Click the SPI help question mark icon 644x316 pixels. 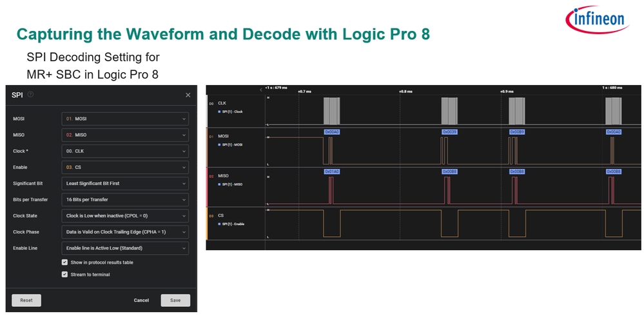30,95
